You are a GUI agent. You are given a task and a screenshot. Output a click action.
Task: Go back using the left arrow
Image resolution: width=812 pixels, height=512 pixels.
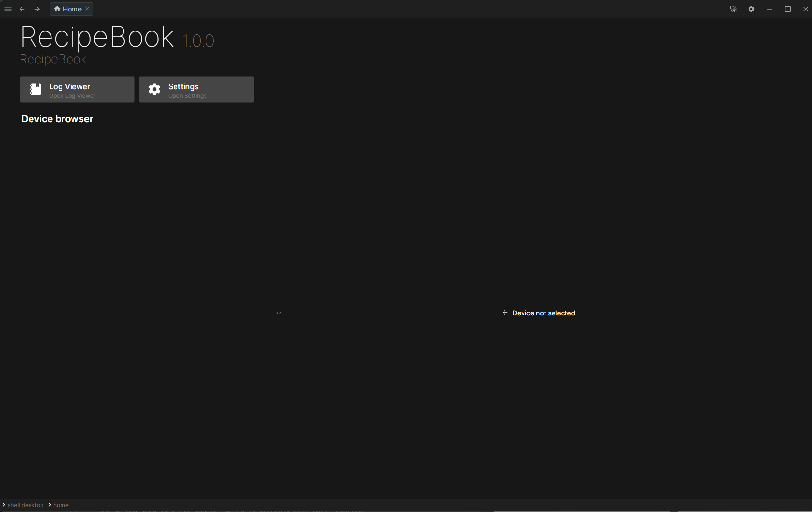[22, 9]
